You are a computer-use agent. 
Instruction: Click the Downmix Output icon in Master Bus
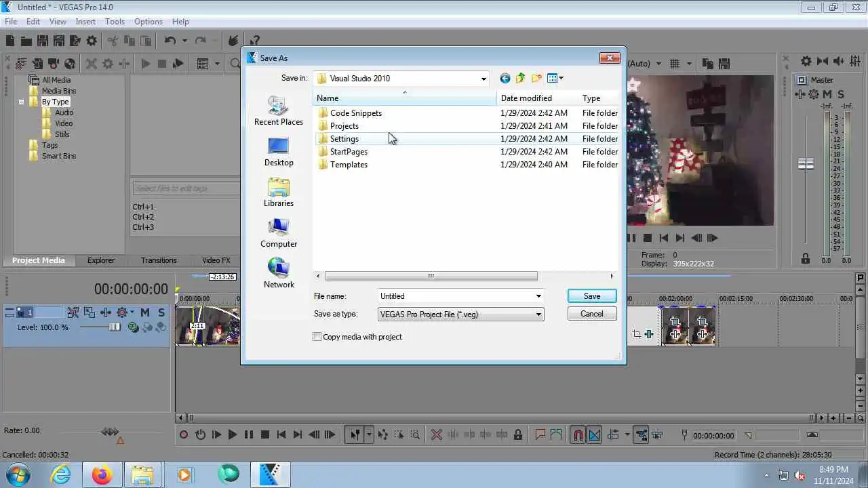point(823,62)
